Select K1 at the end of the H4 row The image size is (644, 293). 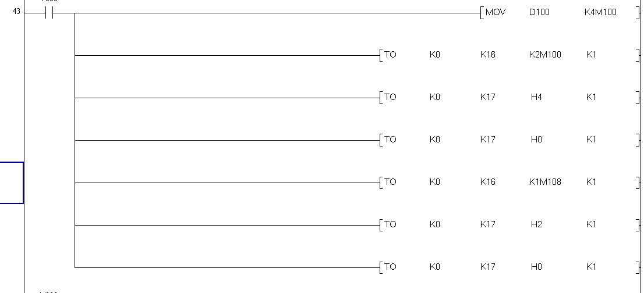click(x=591, y=97)
